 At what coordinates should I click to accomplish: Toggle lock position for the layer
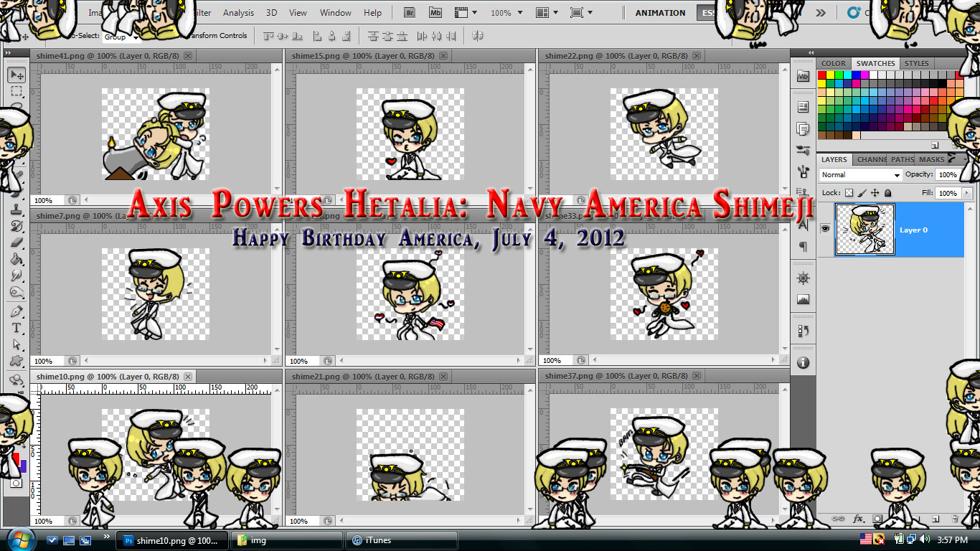875,193
